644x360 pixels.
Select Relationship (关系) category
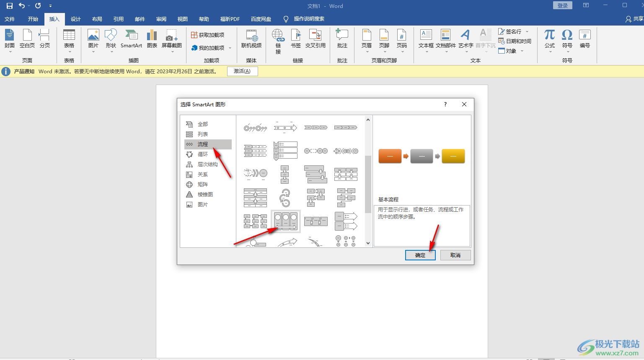[208, 175]
